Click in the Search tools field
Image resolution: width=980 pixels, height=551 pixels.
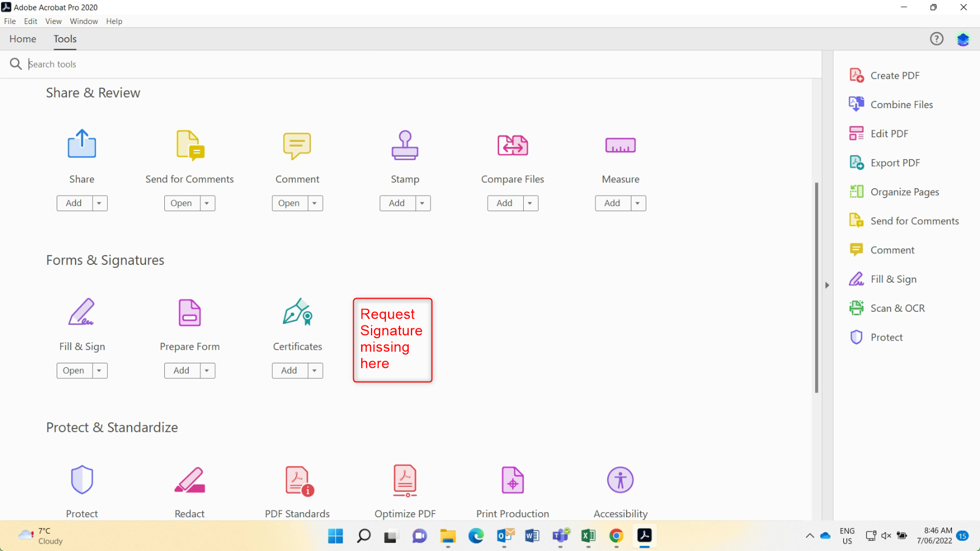coord(424,64)
